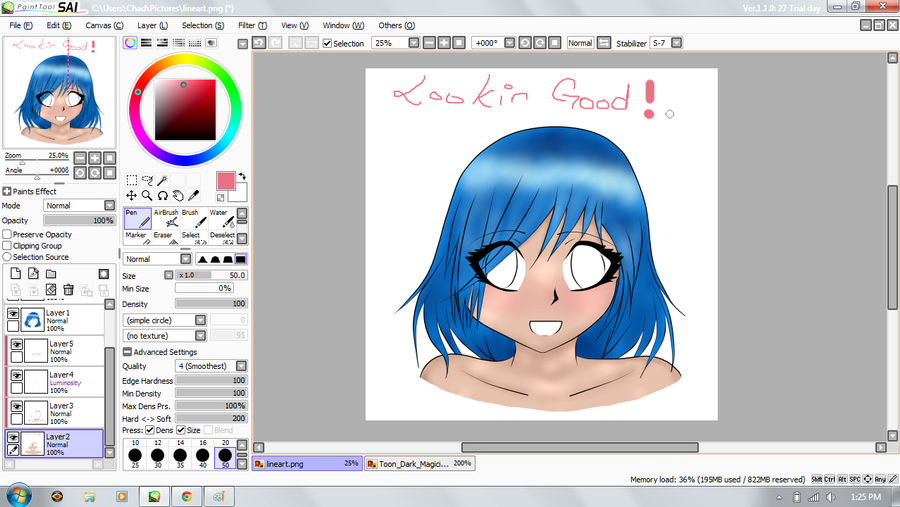Click the navigator preview thumbnail
The height and width of the screenshot is (507, 900).
point(59,92)
